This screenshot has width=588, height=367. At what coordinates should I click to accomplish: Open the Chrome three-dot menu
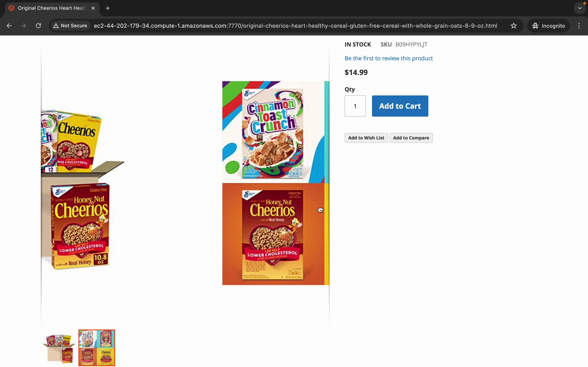pos(579,26)
